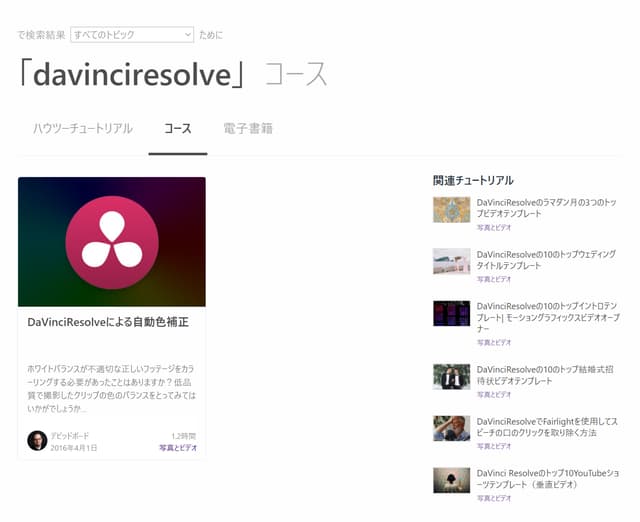
Task: Open the Fairlight mouth clicks tutorial thumbnail
Action: click(451, 429)
